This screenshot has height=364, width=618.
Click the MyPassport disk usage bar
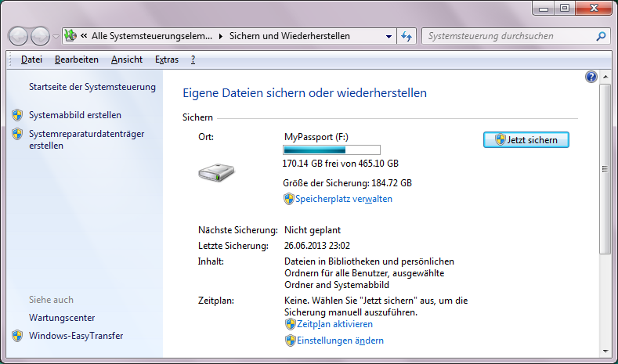point(331,150)
